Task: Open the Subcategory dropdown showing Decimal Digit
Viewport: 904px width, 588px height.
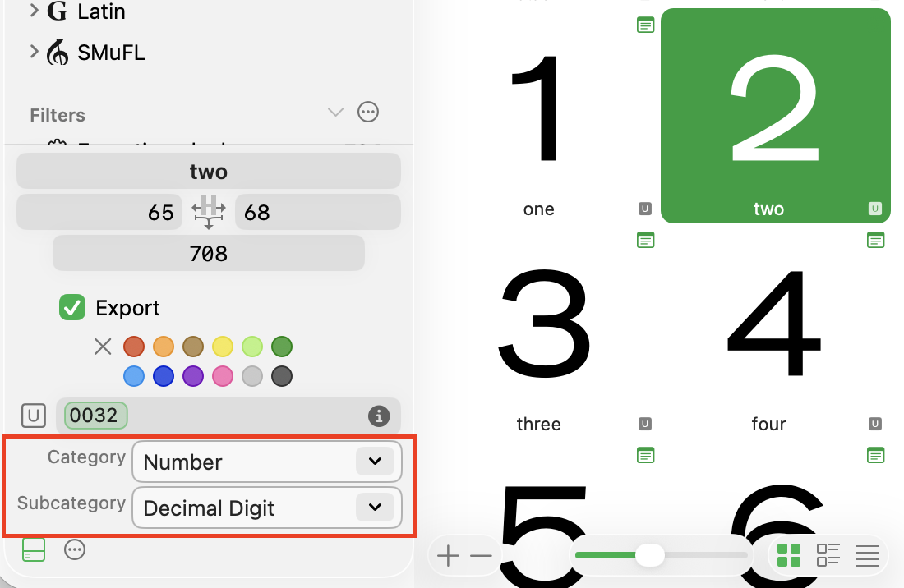Action: [267, 508]
